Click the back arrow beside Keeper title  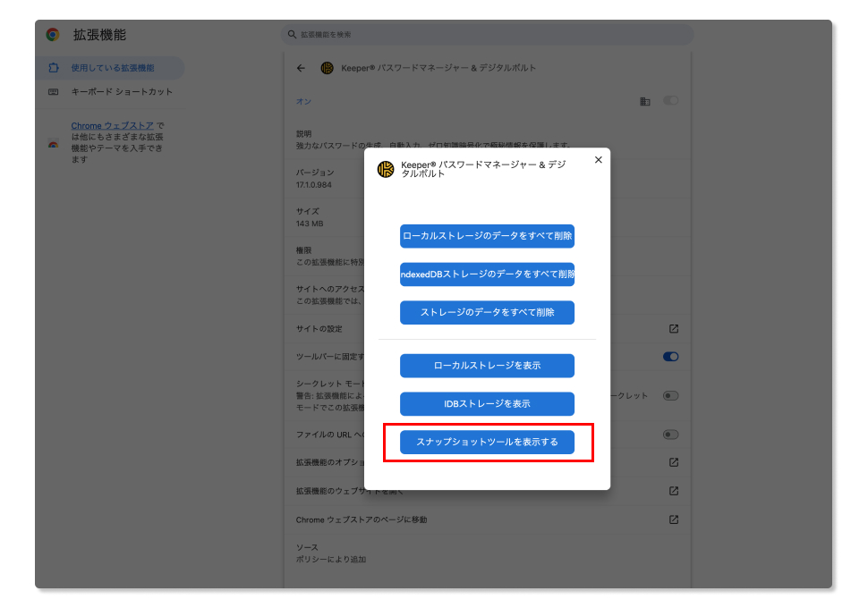(301, 68)
